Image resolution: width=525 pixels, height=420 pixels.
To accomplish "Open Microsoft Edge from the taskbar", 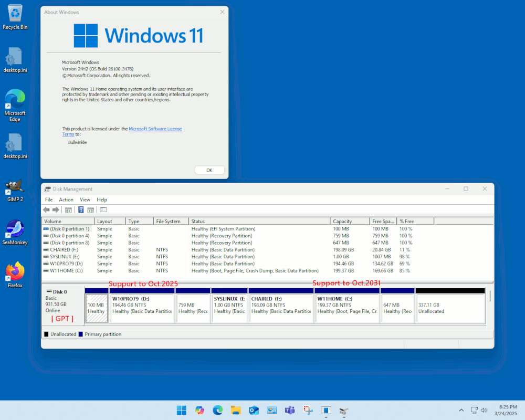I will click(218, 410).
